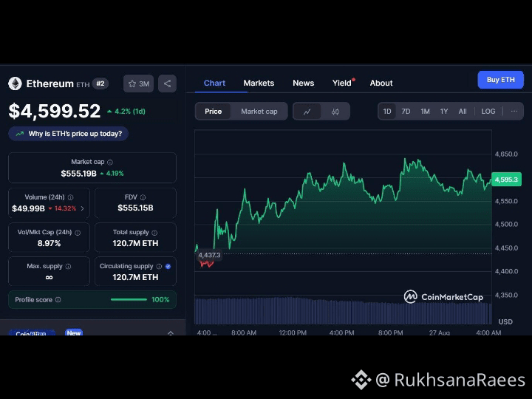Click the Profile score progress bar

129,299
